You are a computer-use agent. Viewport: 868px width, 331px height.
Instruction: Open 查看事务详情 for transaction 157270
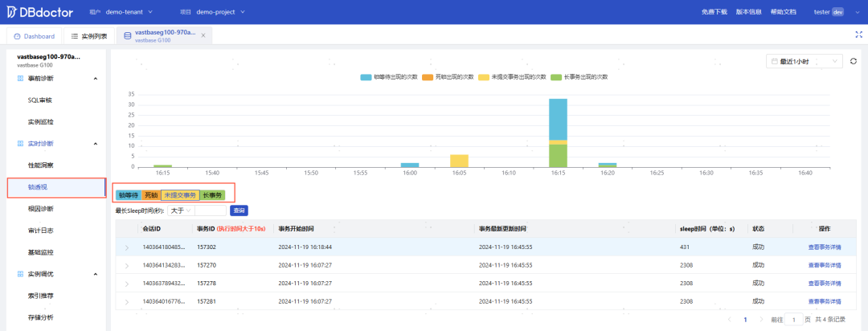point(825,265)
